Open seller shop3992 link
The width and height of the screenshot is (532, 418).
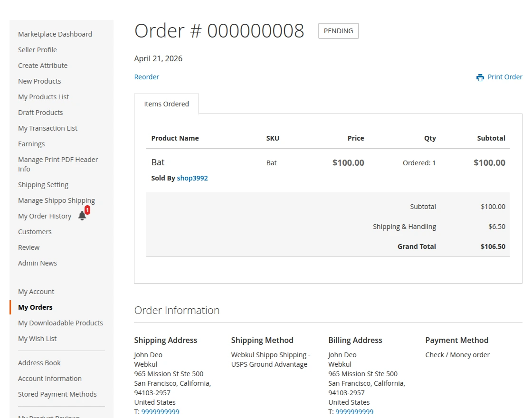[x=192, y=178]
